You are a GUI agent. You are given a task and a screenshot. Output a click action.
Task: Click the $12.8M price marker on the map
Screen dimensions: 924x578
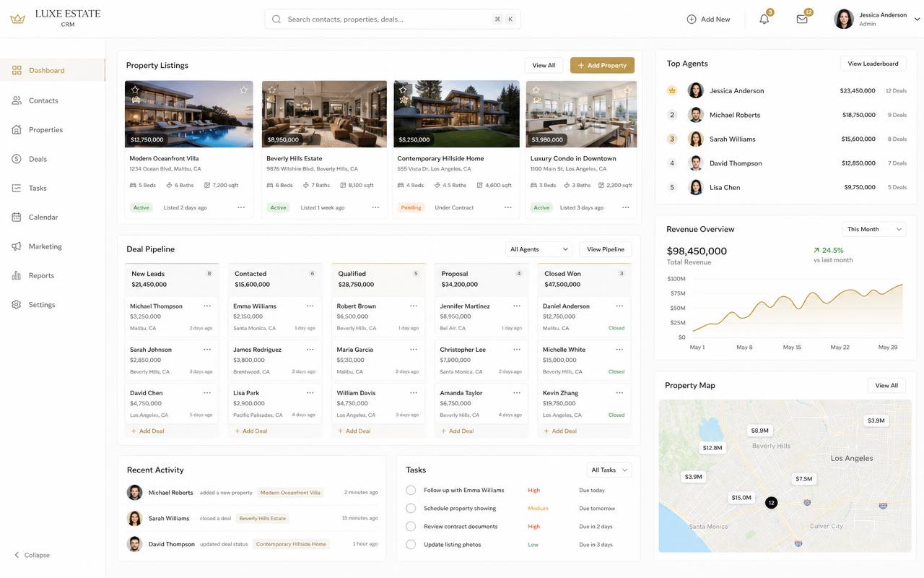click(x=712, y=448)
